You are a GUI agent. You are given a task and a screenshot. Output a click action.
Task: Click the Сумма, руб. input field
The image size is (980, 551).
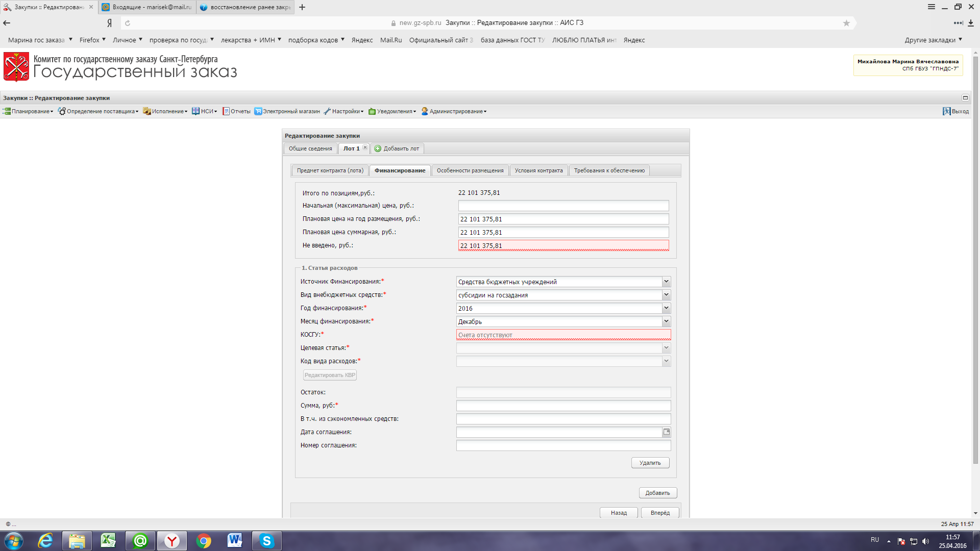point(563,406)
